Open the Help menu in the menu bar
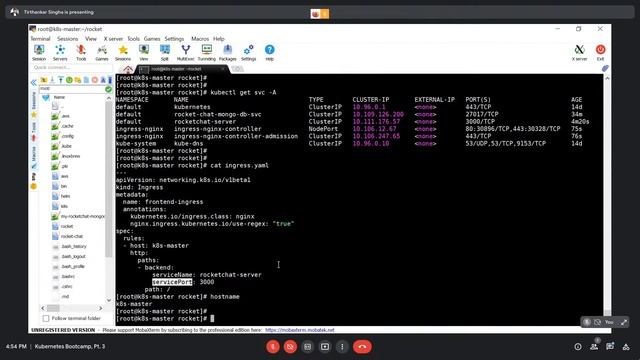 219,39
